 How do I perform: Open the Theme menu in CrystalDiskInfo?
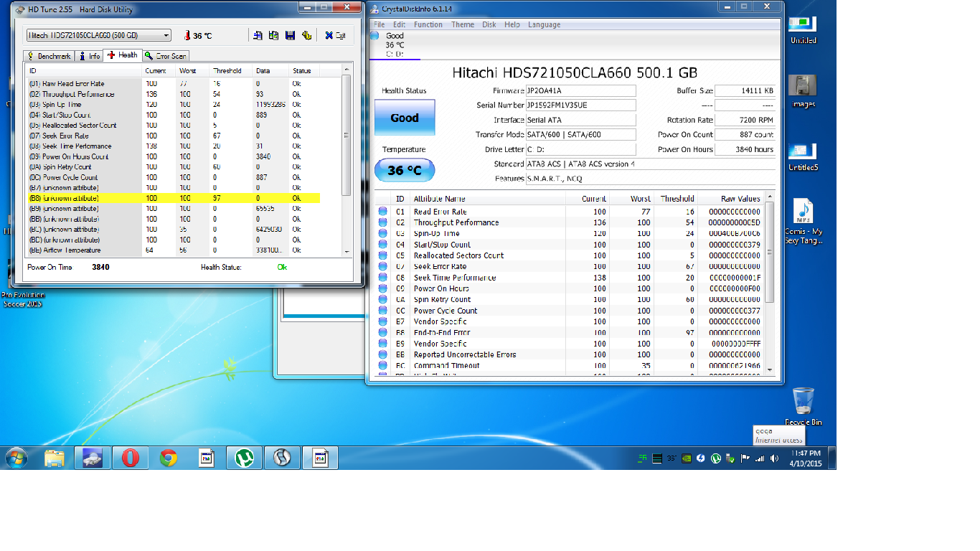click(462, 24)
